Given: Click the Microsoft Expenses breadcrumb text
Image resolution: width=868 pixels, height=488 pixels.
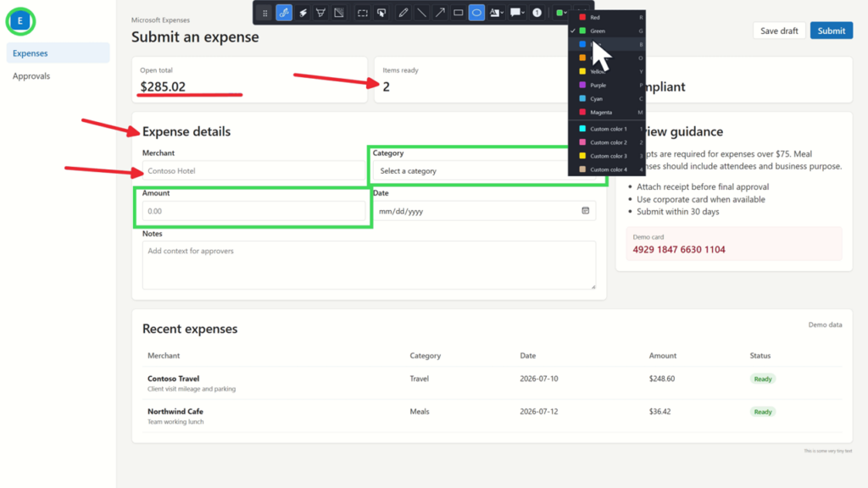Looking at the screenshot, I should [x=160, y=20].
